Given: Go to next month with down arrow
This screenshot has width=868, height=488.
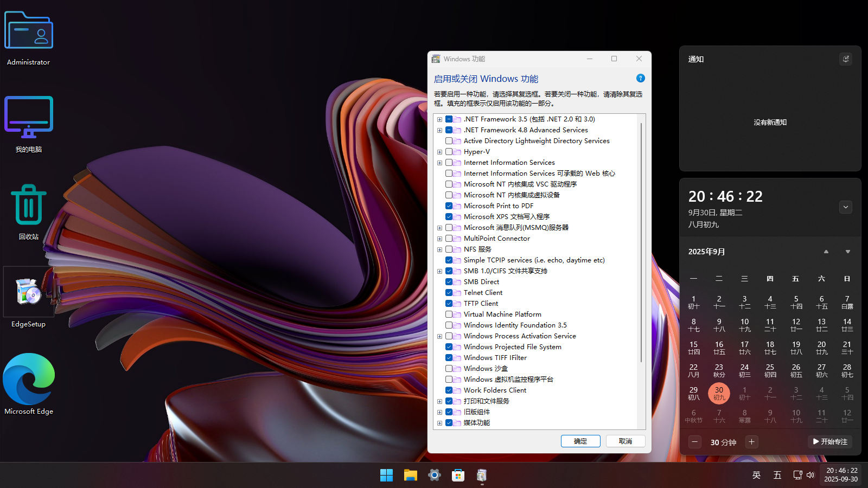Looking at the screenshot, I should 848,252.
